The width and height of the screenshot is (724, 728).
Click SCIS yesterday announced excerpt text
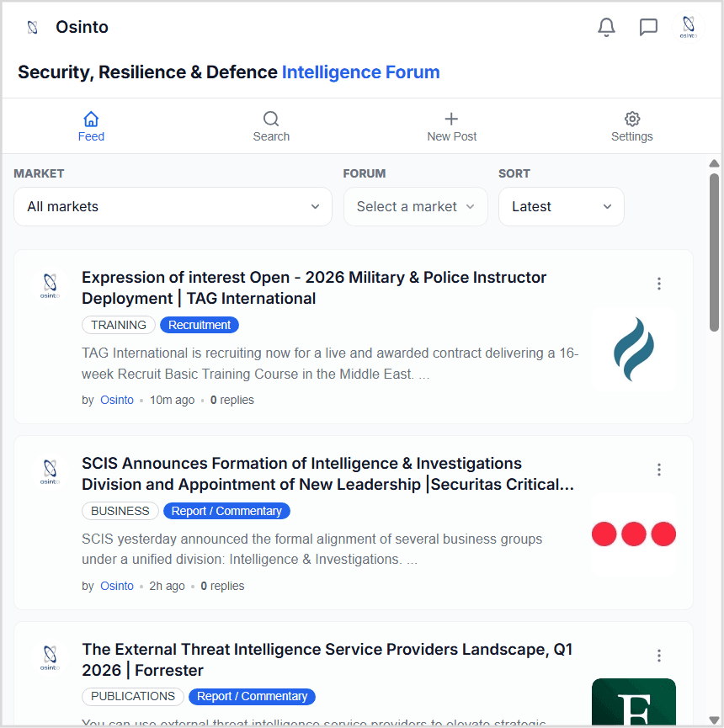tap(312, 550)
